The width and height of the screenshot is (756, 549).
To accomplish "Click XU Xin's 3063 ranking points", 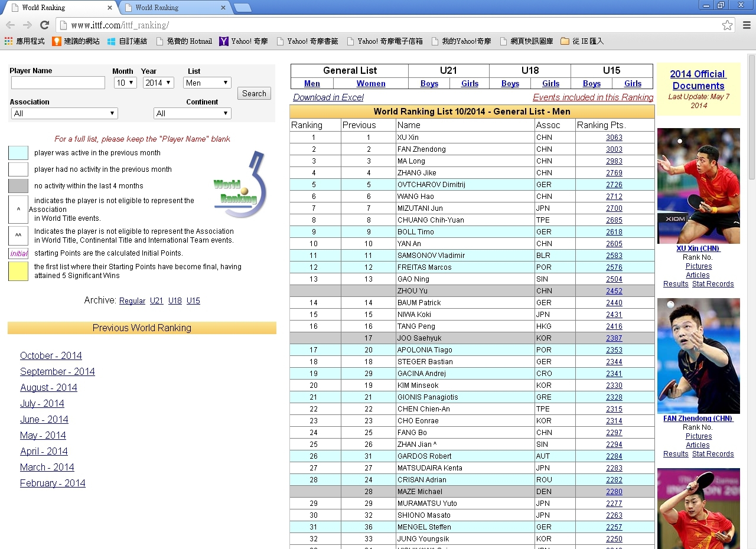I will coord(614,138).
